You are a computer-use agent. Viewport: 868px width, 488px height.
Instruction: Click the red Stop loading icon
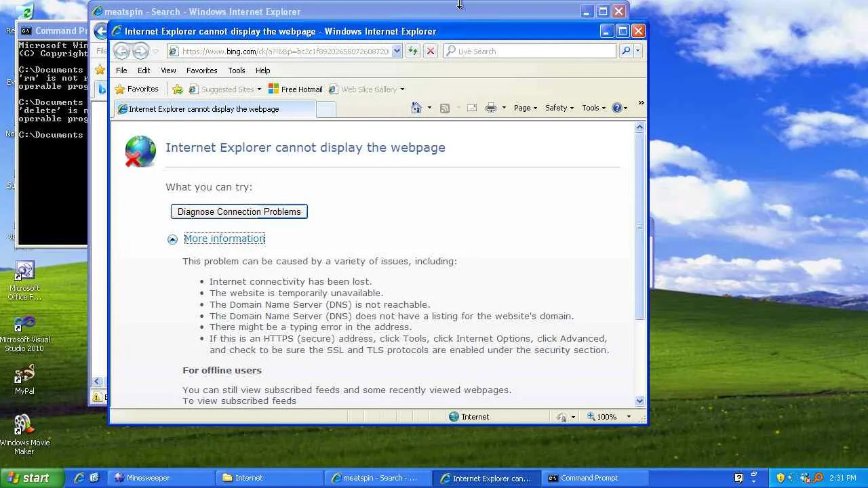pyautogui.click(x=430, y=51)
